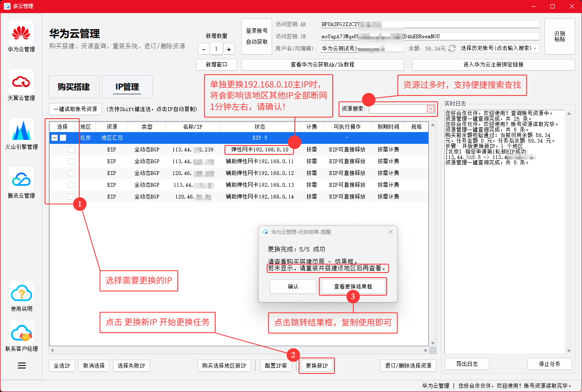Click the 规格 column header
The image size is (582, 392).
coord(416,127)
